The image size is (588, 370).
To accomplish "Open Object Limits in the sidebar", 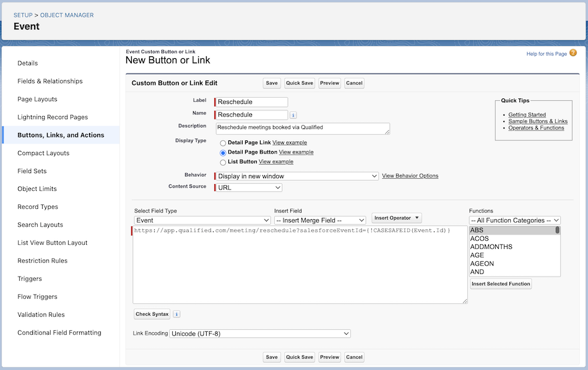I will coord(37,189).
